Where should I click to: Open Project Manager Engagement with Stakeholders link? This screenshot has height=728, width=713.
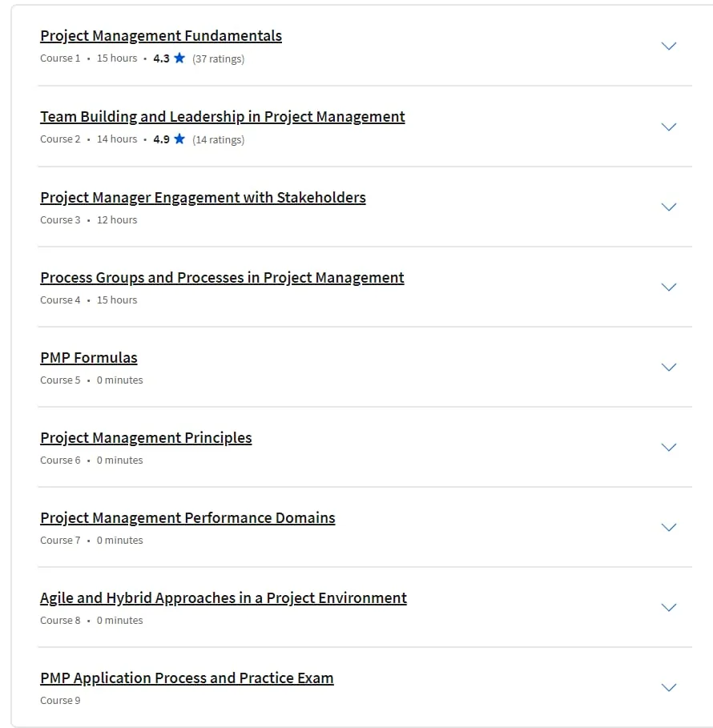(203, 197)
